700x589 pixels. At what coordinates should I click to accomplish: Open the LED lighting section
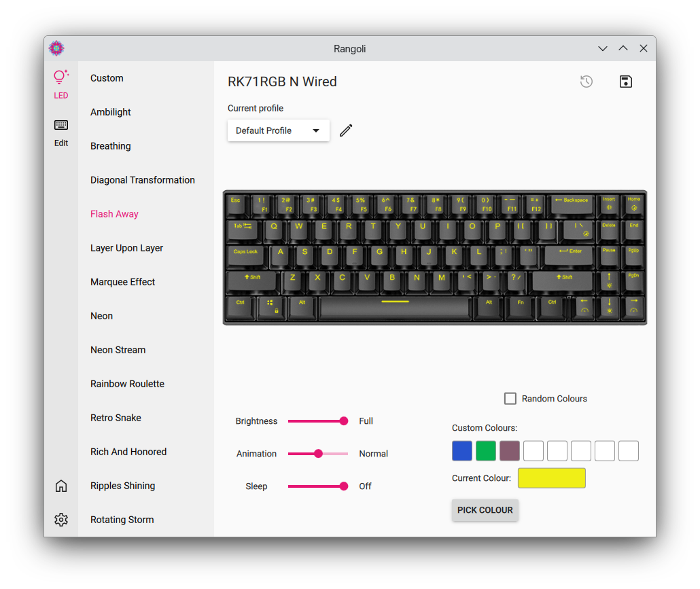tap(61, 85)
